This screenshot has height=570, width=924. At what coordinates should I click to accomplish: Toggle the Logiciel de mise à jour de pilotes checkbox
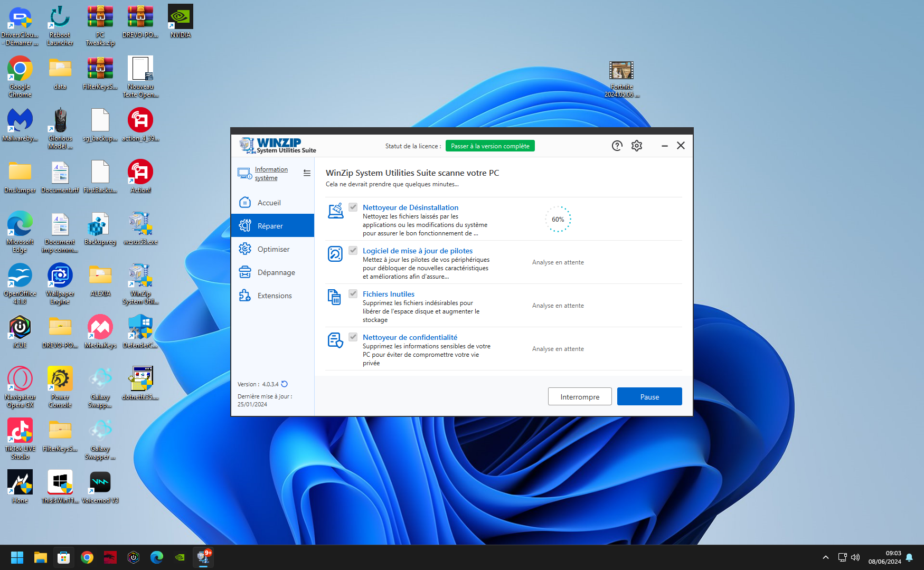pyautogui.click(x=353, y=251)
